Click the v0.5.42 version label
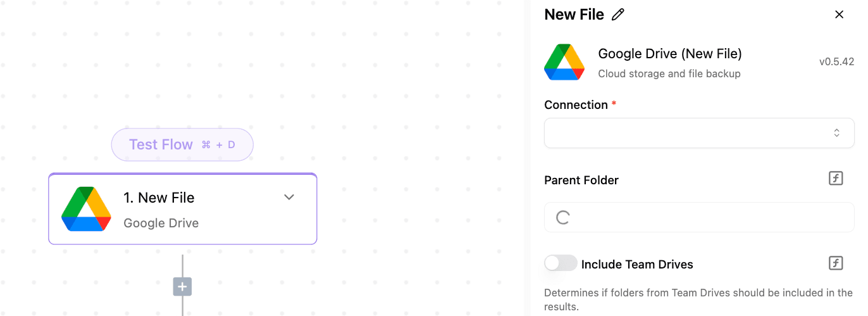This screenshot has height=316, width=868. click(836, 62)
